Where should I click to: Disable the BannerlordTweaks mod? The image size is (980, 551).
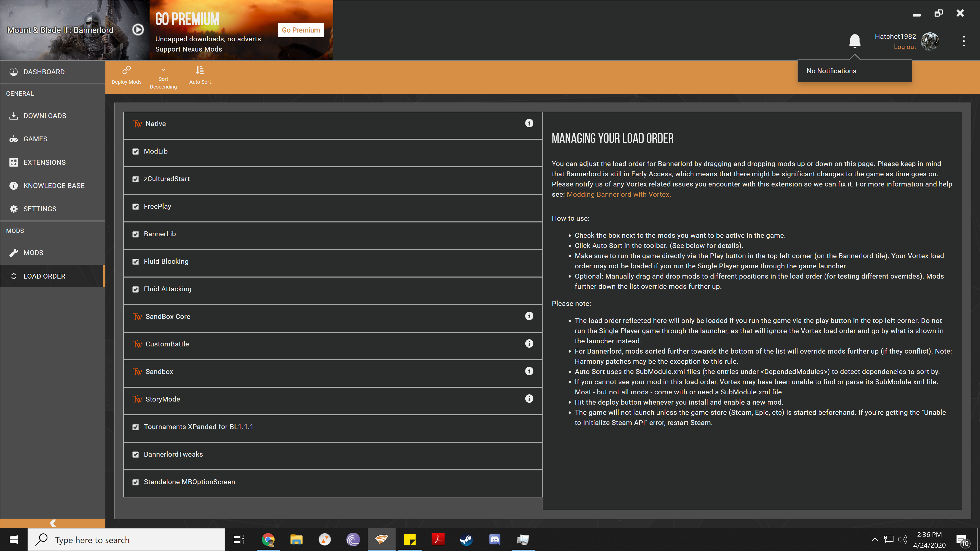[136, 455]
